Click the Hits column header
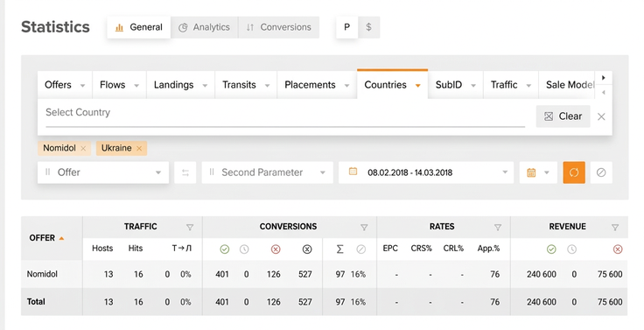 click(x=135, y=249)
